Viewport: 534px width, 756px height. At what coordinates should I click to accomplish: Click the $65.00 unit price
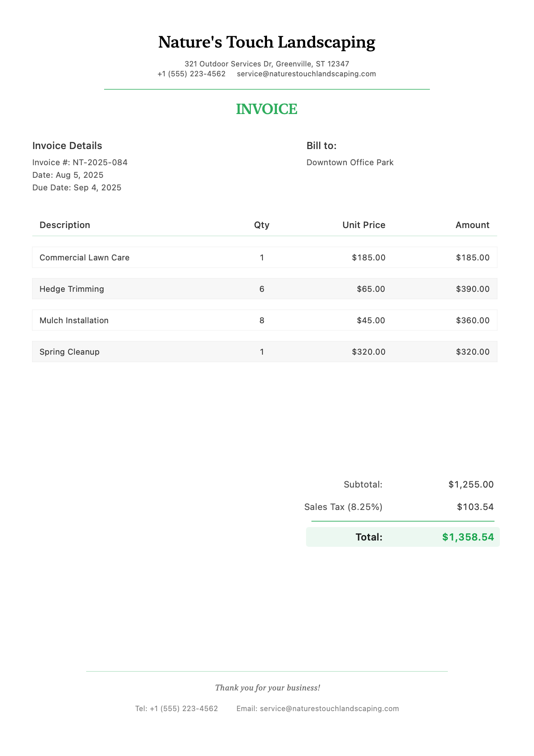pos(371,289)
